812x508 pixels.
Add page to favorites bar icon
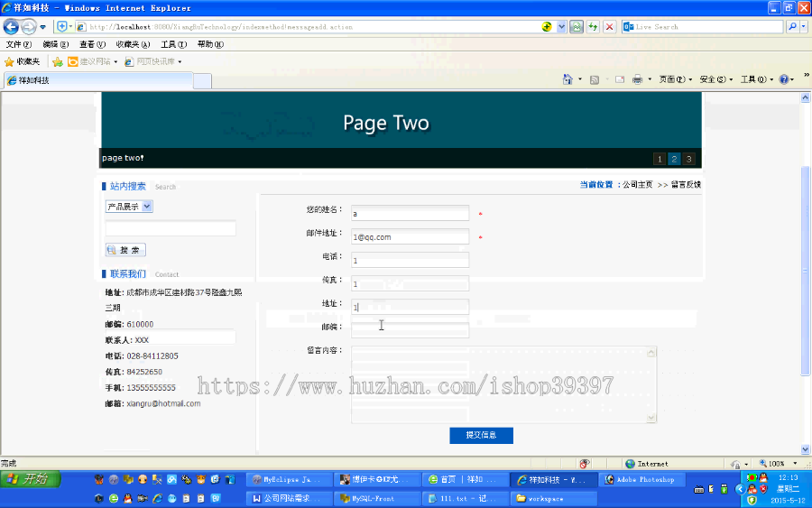[58, 62]
